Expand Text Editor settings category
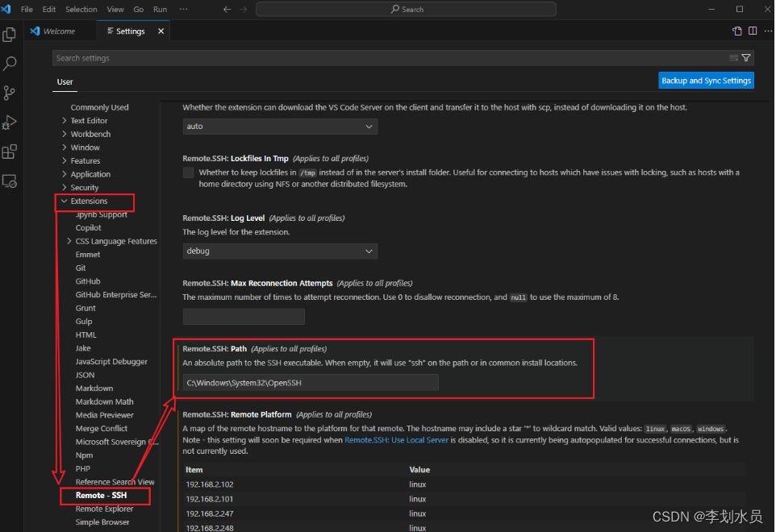Viewport: 776px width, 532px height. (x=89, y=121)
